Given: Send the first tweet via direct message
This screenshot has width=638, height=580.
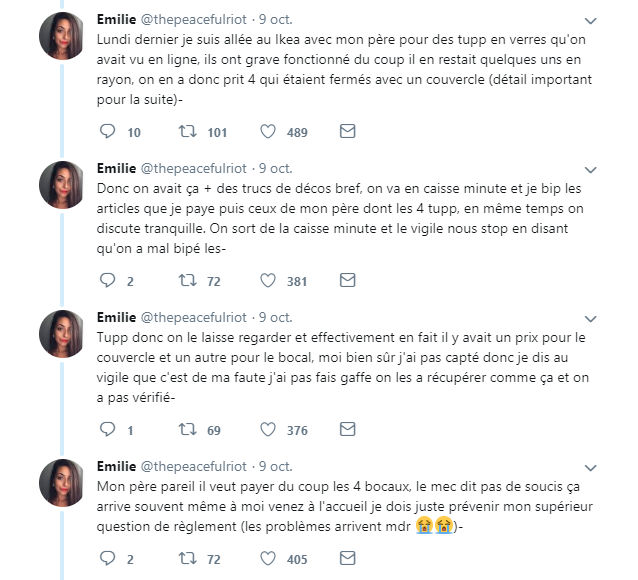Looking at the screenshot, I should [x=347, y=131].
